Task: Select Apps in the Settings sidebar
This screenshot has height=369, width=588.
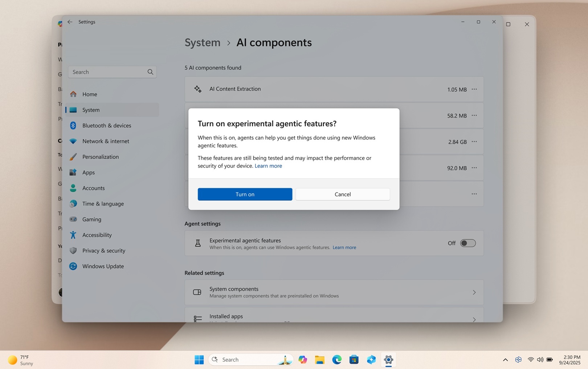Action: (88, 172)
